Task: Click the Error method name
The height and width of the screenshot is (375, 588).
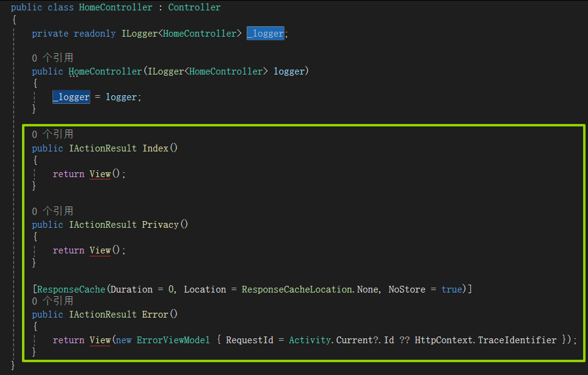Action: 155,315
